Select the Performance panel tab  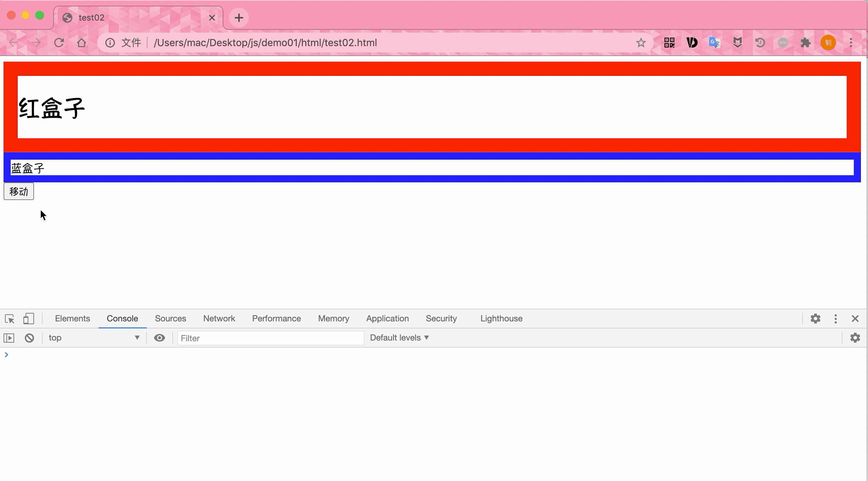(277, 319)
